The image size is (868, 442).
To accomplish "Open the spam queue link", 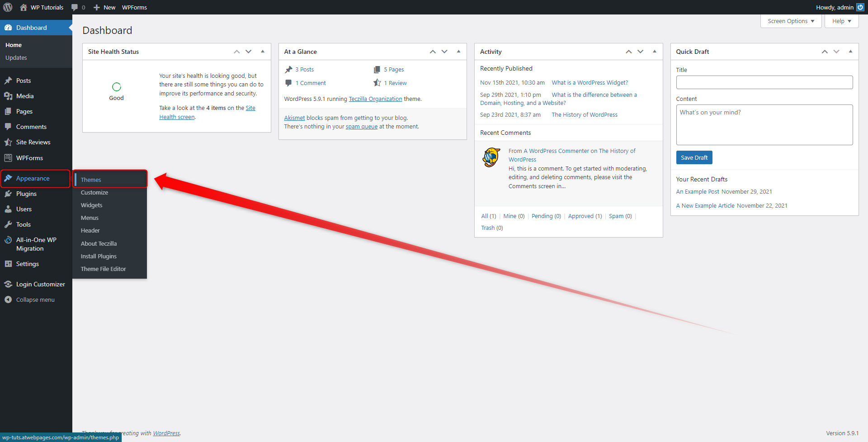I will coord(362,126).
